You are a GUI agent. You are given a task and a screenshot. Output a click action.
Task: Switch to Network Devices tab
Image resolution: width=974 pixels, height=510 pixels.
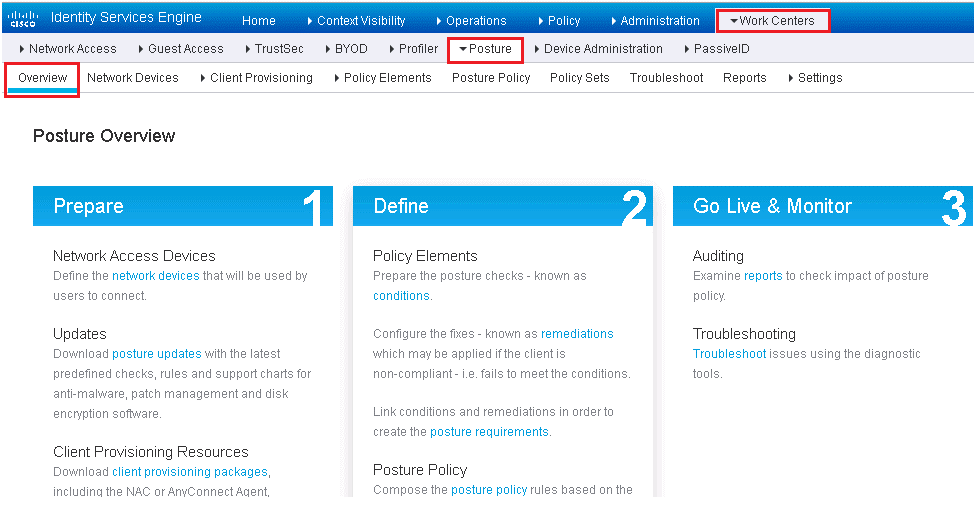[x=132, y=78]
